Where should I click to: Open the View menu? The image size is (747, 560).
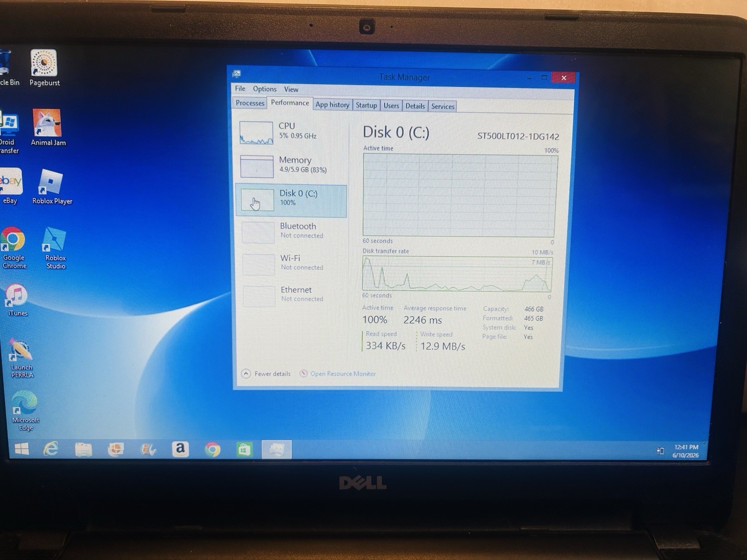291,89
